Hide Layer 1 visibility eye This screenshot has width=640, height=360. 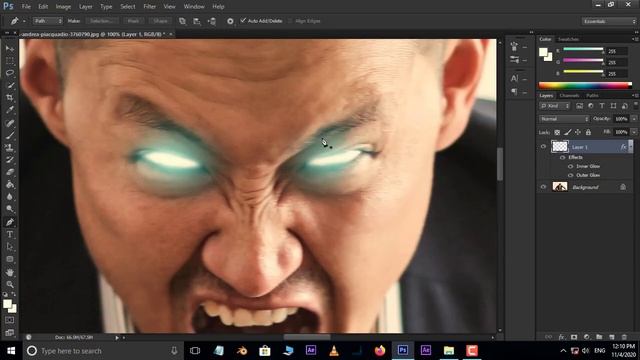543,147
